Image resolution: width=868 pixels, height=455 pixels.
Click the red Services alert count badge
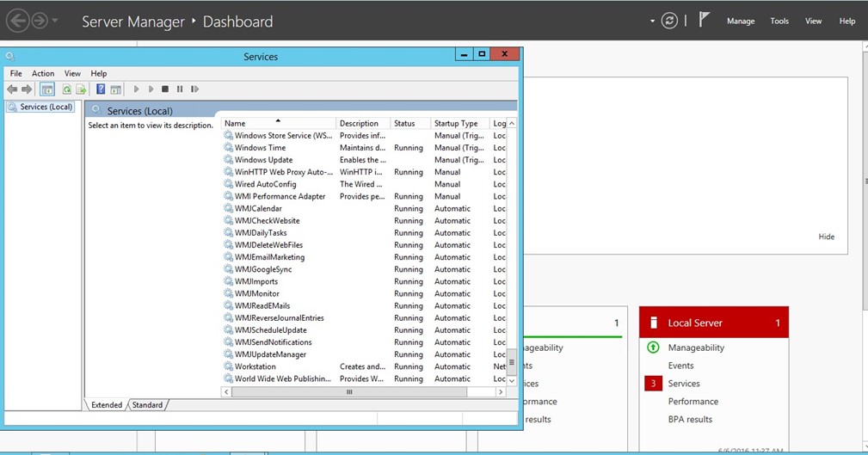point(653,384)
